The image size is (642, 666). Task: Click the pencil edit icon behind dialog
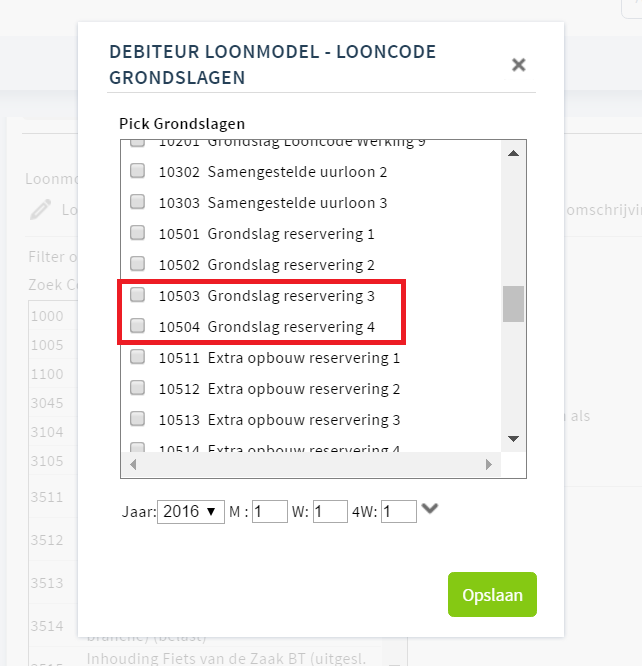click(x=41, y=209)
